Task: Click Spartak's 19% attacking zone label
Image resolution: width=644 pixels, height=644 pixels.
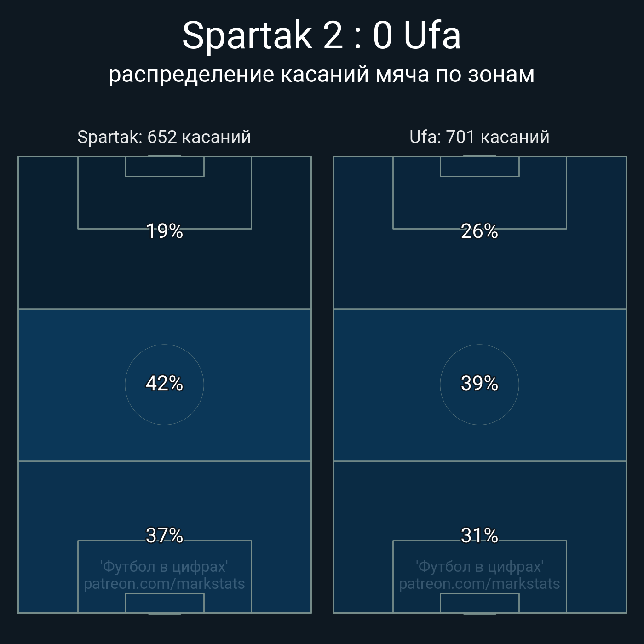Action: (164, 231)
